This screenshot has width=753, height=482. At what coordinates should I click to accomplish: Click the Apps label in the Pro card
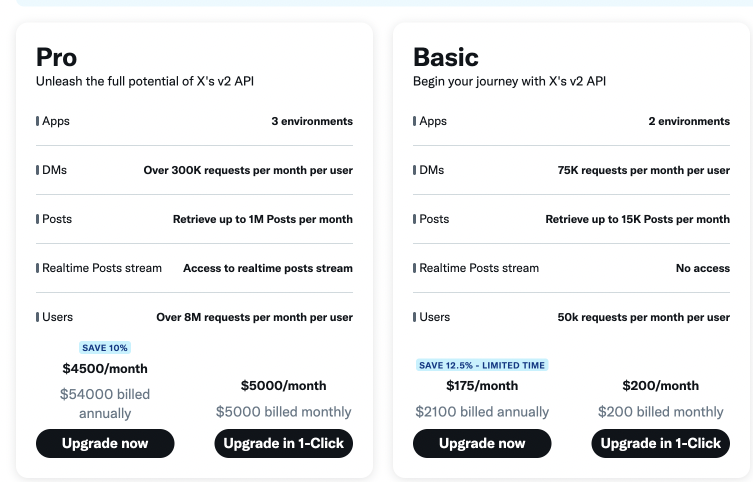pos(56,121)
